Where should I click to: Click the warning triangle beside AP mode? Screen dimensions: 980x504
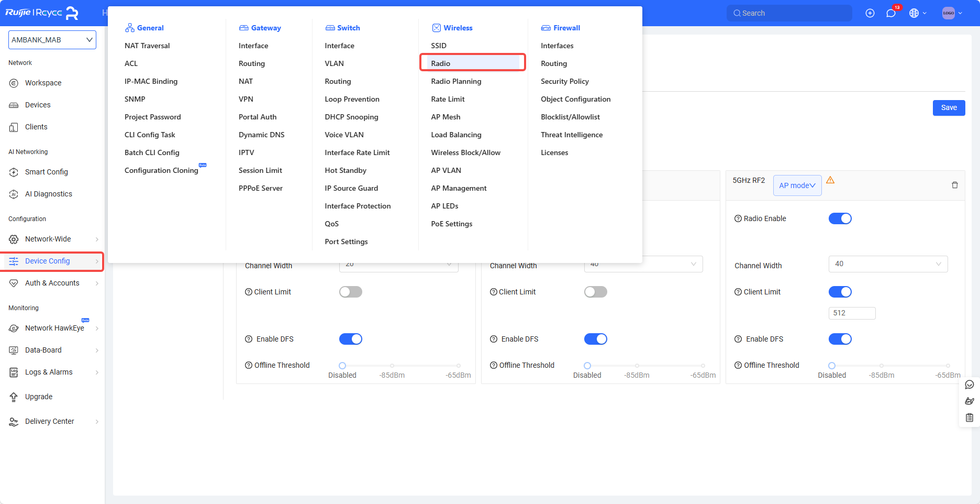click(x=830, y=180)
